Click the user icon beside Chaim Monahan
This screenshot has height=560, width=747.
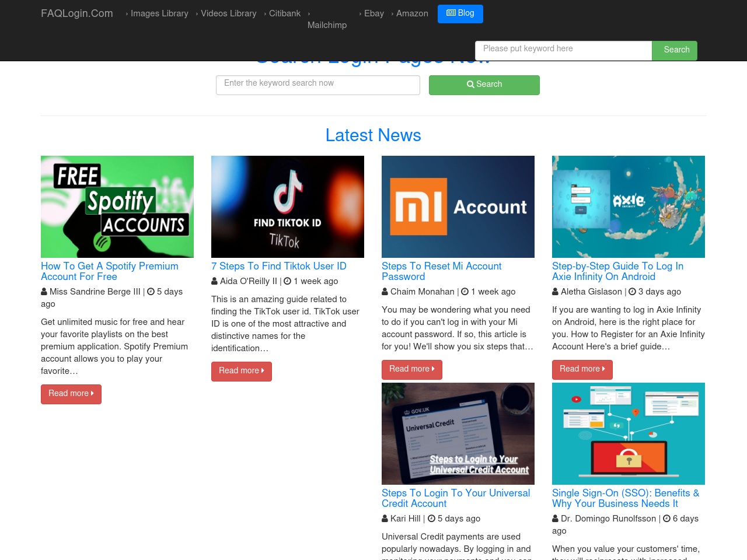point(385,292)
